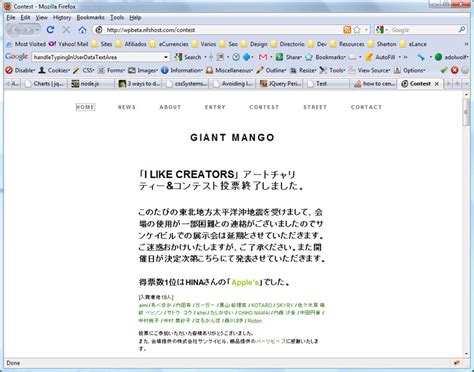Click the green Apple's link

point(245,282)
